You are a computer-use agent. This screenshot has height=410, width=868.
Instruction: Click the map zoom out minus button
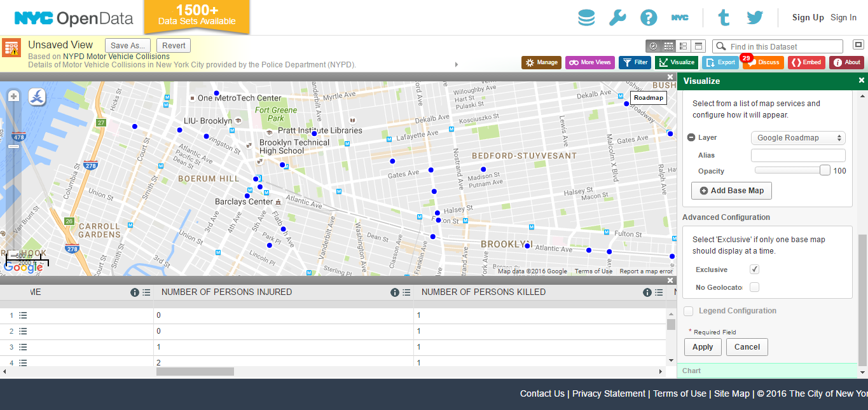13,256
